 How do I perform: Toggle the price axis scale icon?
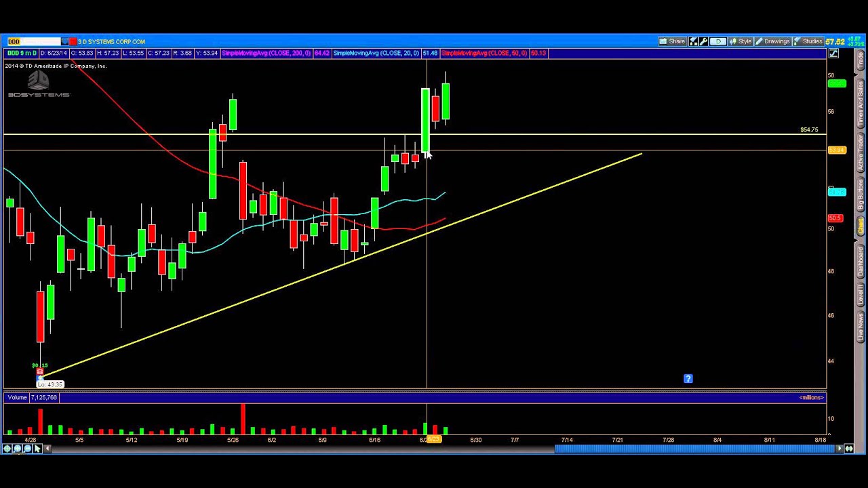(833, 54)
